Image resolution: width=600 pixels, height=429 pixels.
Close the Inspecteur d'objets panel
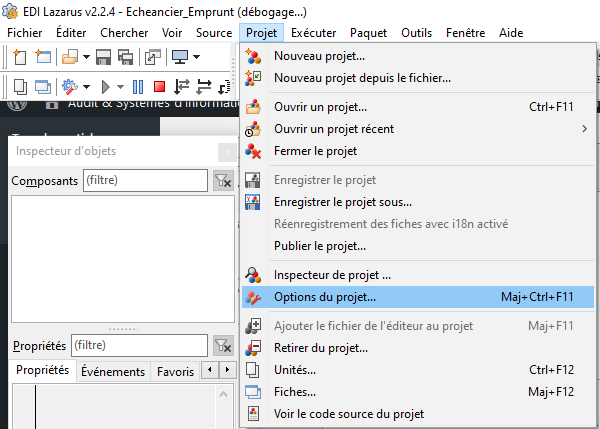pos(227,153)
